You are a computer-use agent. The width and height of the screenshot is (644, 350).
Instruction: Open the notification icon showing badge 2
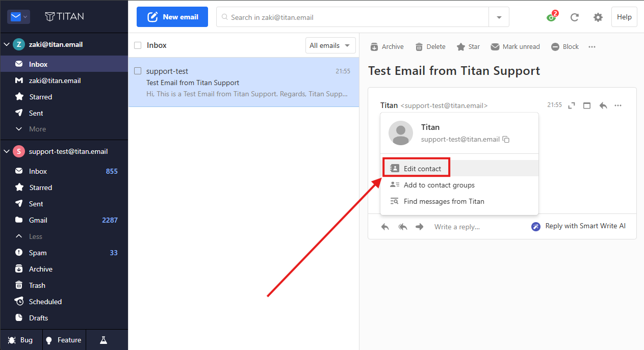click(x=552, y=17)
